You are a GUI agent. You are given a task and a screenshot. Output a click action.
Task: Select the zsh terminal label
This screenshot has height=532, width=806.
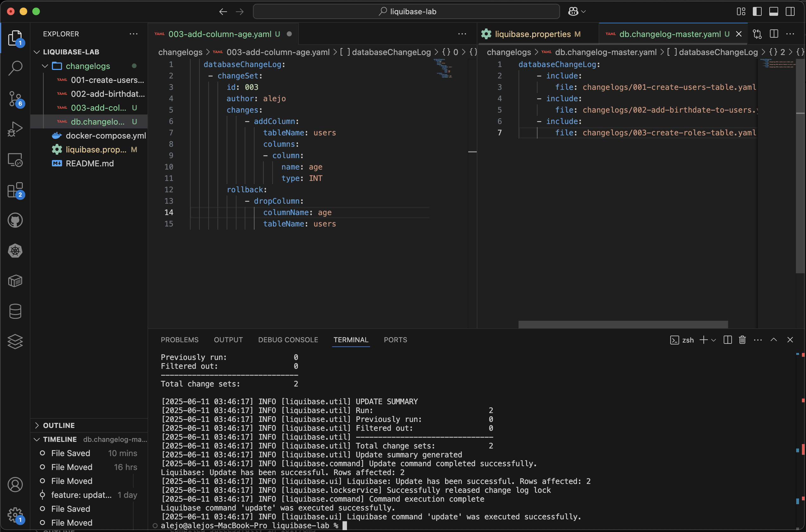point(682,340)
